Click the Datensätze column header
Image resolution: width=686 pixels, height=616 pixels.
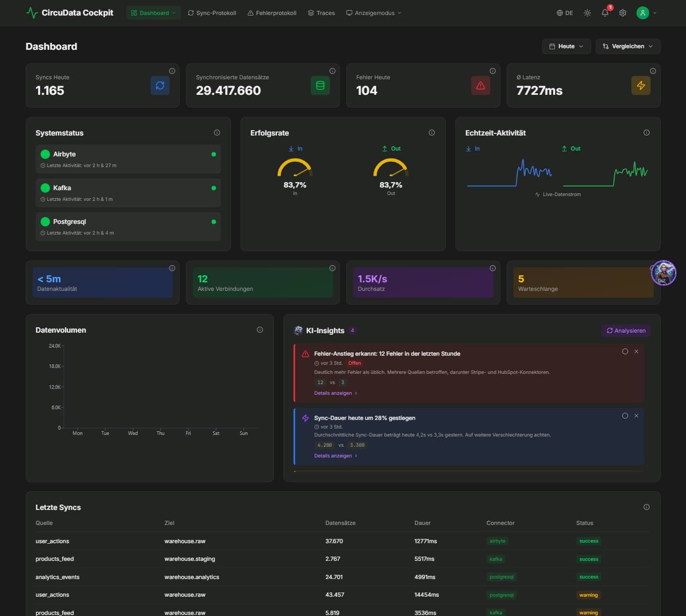coord(340,523)
